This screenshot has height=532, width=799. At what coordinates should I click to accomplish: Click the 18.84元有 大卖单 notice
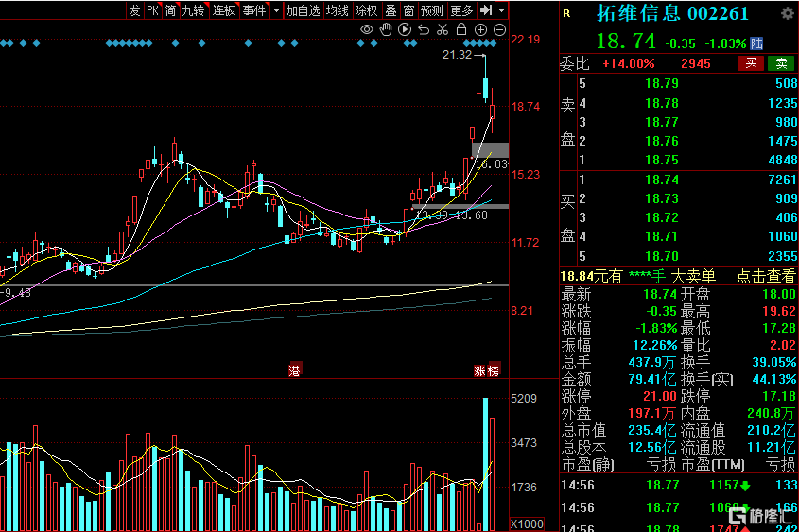click(637, 277)
